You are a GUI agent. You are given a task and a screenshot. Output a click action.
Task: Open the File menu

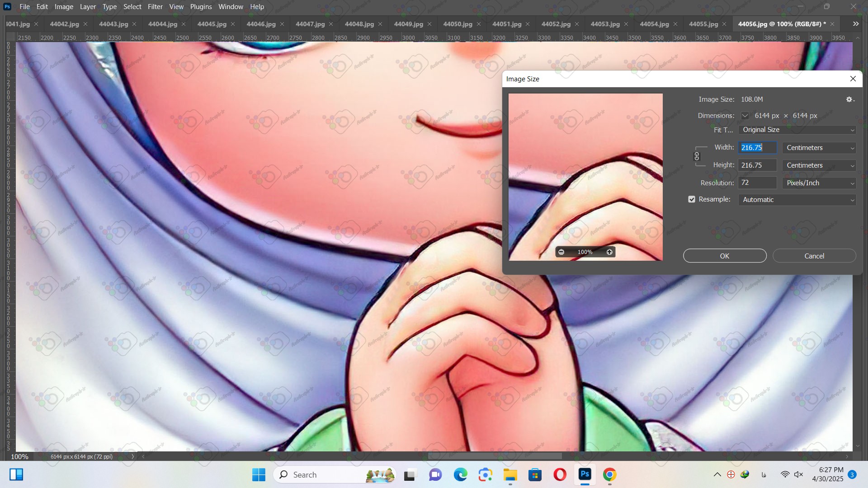click(24, 6)
